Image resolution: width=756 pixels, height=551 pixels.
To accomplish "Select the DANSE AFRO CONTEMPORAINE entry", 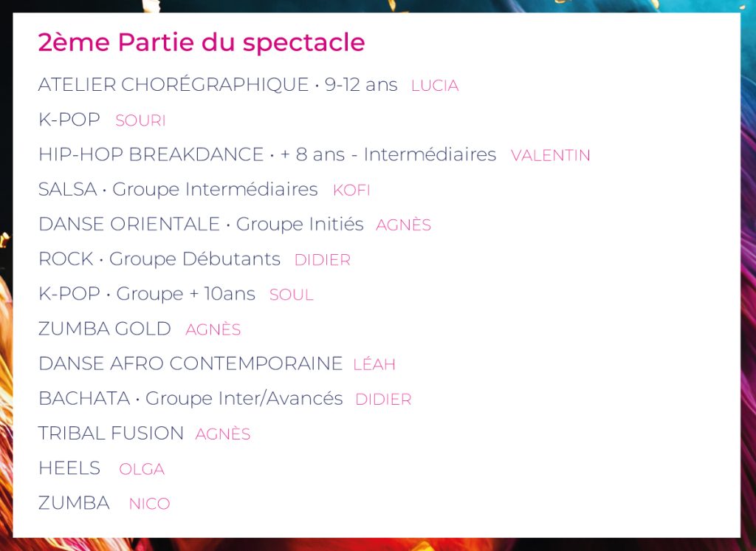I will 190,363.
